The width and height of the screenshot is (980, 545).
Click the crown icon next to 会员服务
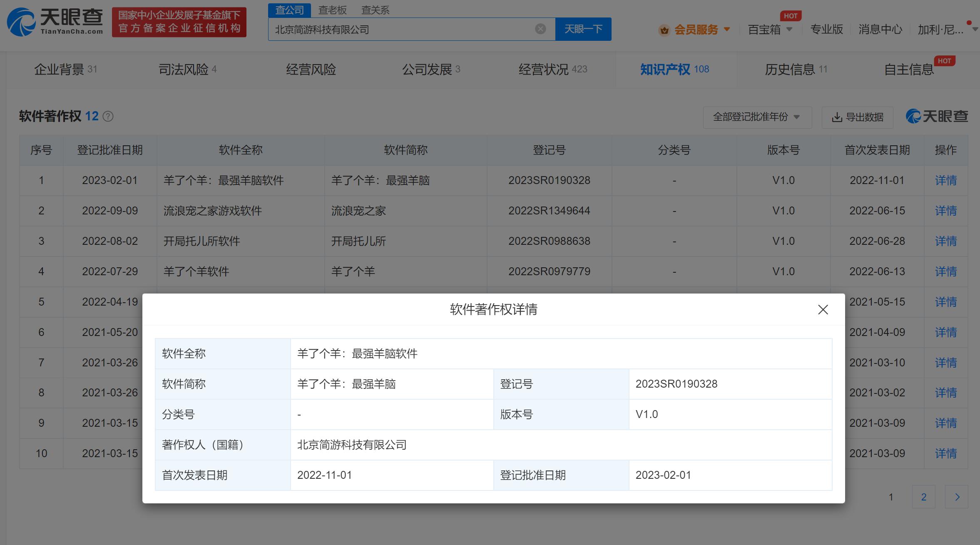(x=664, y=30)
